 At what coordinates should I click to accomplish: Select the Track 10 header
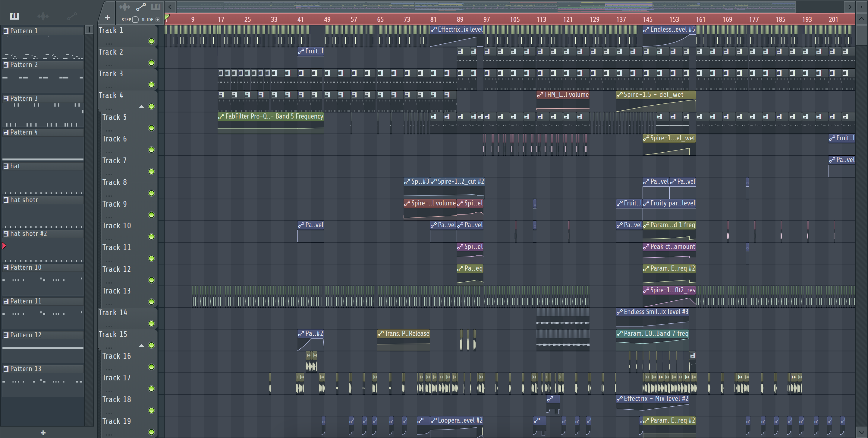click(x=129, y=231)
